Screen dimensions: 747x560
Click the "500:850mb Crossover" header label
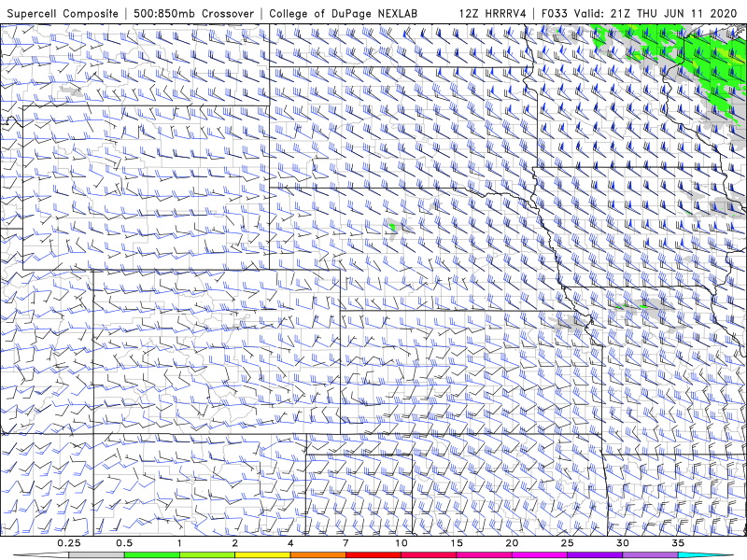tap(193, 13)
